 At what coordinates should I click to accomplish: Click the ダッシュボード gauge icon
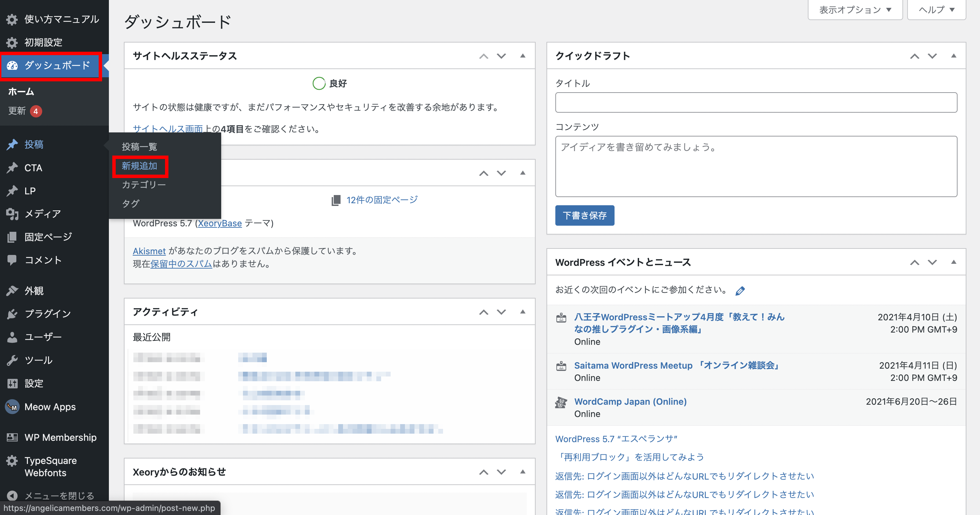(12, 65)
